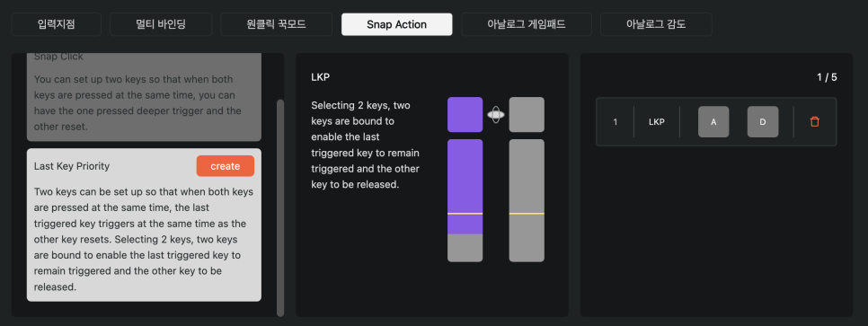The image size is (868, 326).
Task: Select the purple key square in diagram
Action: coord(465,115)
